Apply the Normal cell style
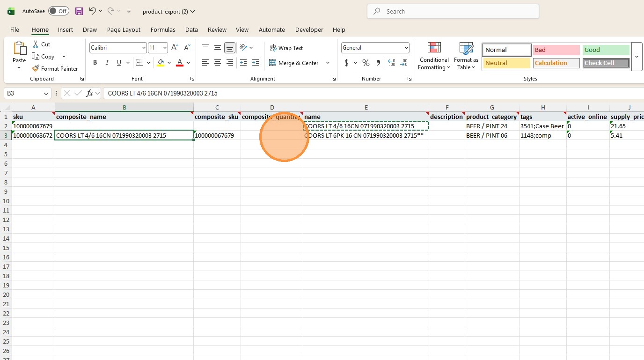Image resolution: width=644 pixels, height=360 pixels. [507, 50]
